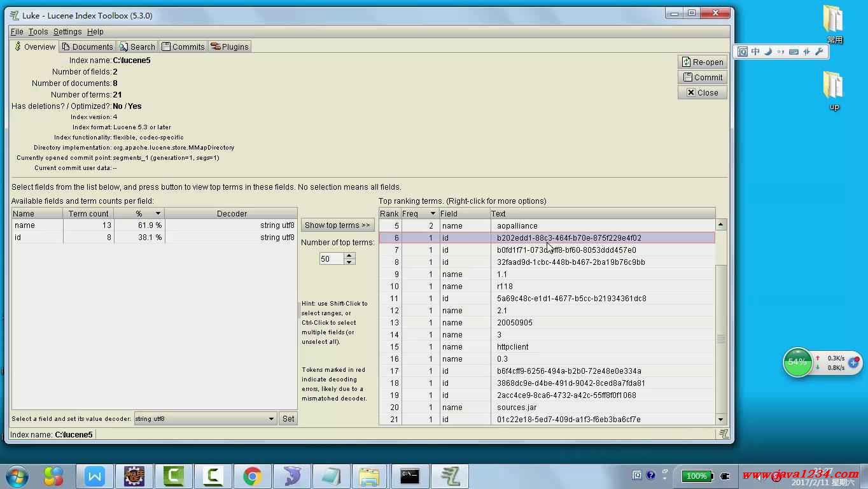
Task: Click the IME punctuation mode icon
Action: tap(781, 52)
